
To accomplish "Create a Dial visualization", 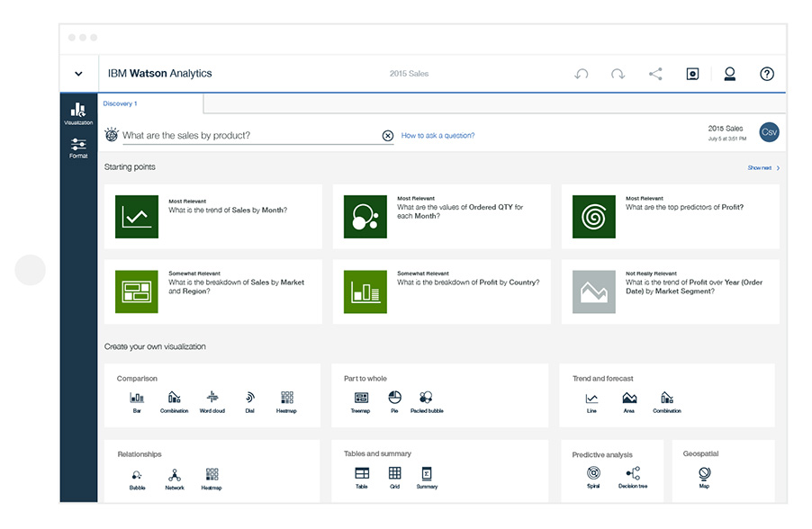I will [x=249, y=401].
